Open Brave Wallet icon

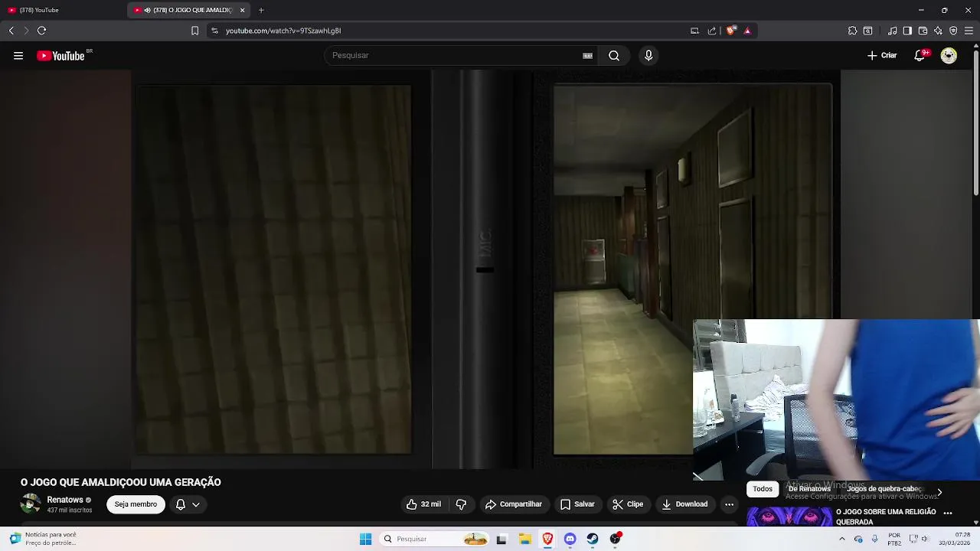923,31
